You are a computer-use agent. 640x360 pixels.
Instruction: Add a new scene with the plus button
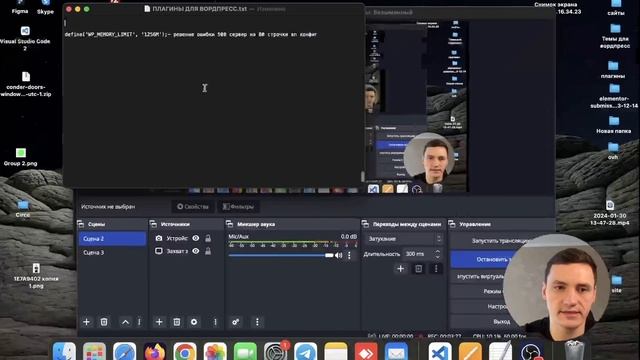pos(87,322)
